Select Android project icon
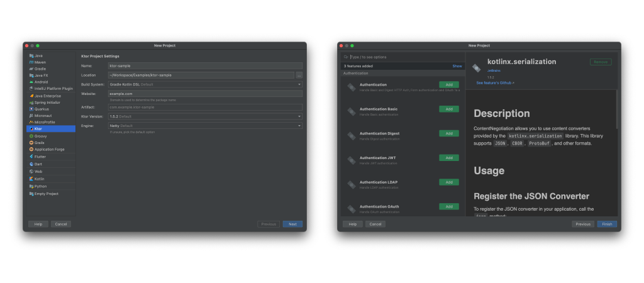This screenshot has height=283, width=644. click(31, 82)
